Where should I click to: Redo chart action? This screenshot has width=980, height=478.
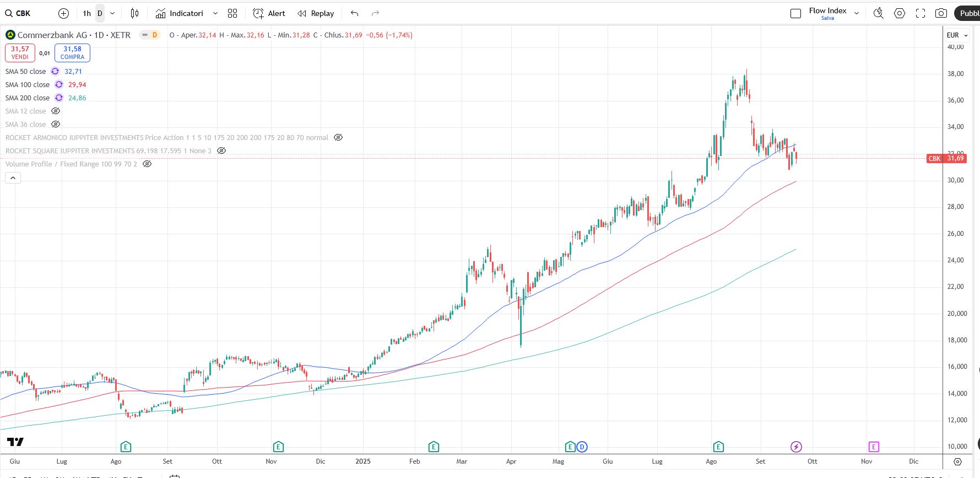tap(375, 13)
